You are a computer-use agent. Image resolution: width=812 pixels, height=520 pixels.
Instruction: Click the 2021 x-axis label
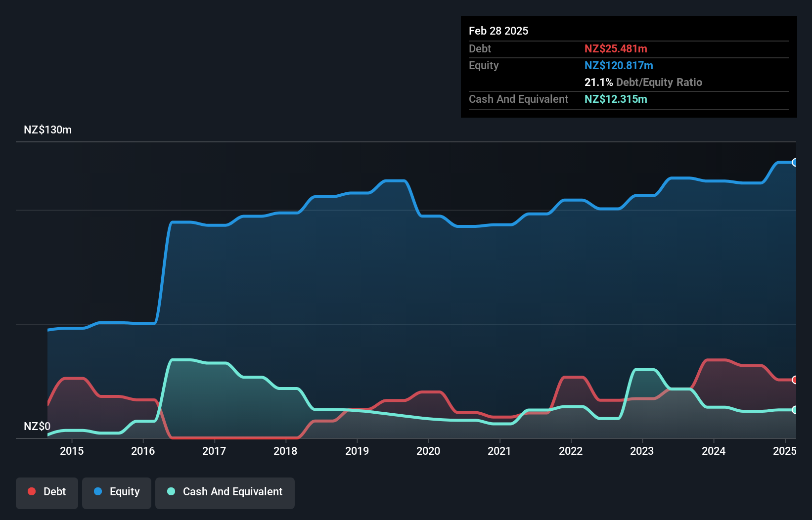point(499,451)
